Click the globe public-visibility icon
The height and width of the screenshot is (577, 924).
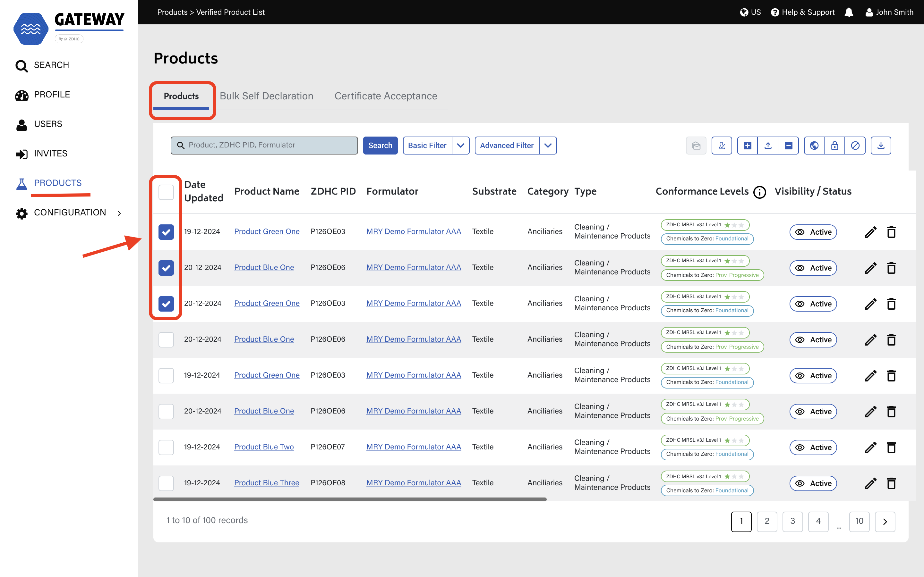pos(814,146)
